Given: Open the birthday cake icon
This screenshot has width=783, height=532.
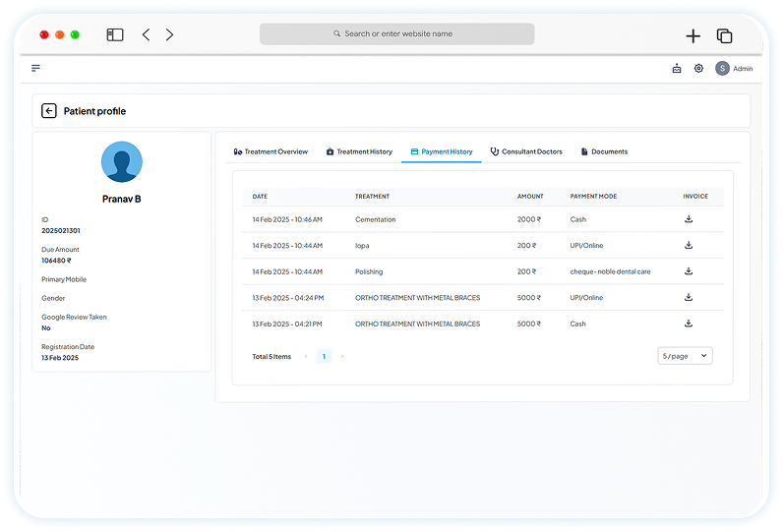Looking at the screenshot, I should [x=677, y=69].
